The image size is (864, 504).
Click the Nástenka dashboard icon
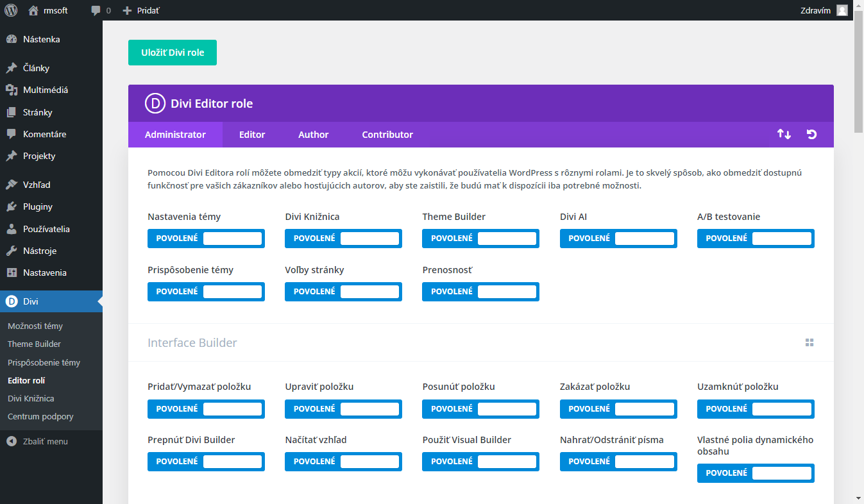point(12,39)
